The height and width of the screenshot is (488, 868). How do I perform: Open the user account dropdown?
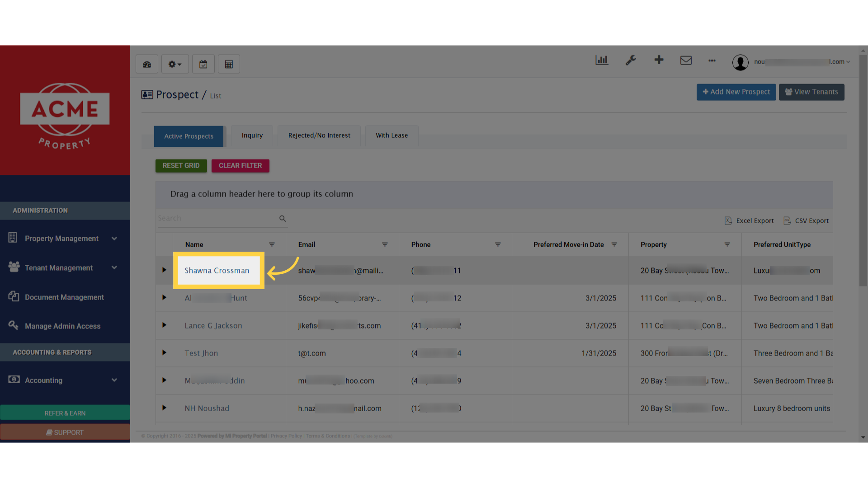(796, 61)
